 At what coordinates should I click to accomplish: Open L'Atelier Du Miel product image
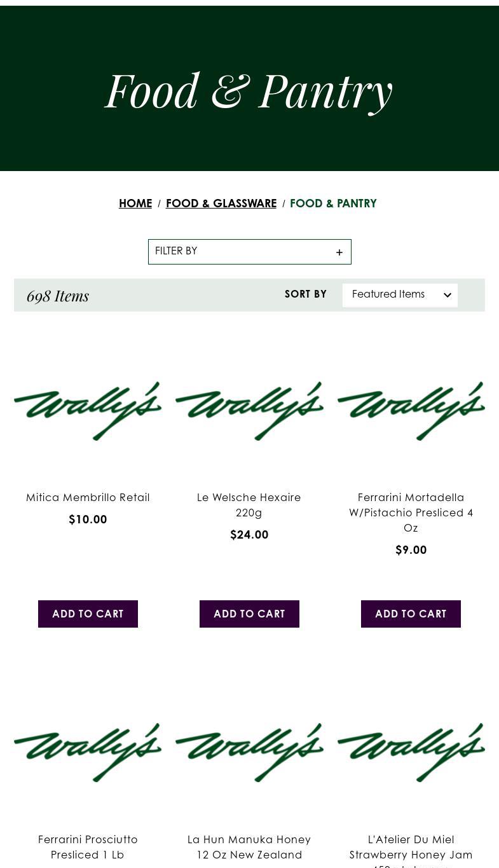pyautogui.click(x=411, y=752)
